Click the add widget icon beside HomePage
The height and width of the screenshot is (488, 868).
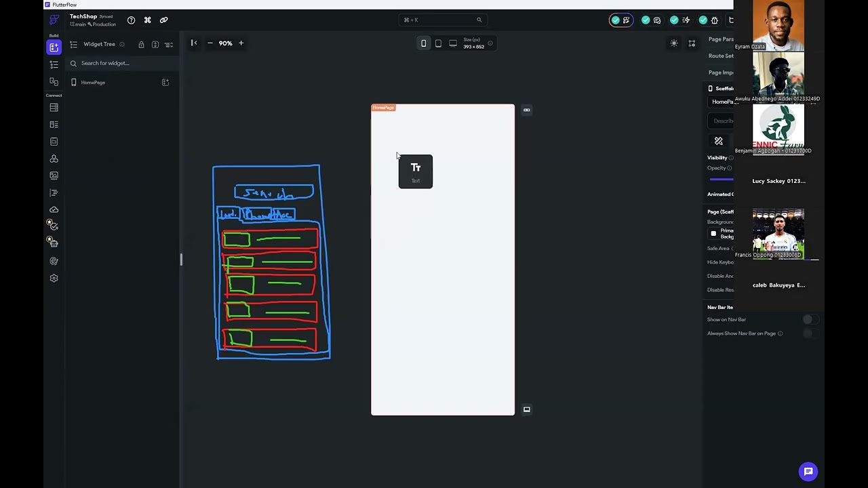(x=165, y=83)
